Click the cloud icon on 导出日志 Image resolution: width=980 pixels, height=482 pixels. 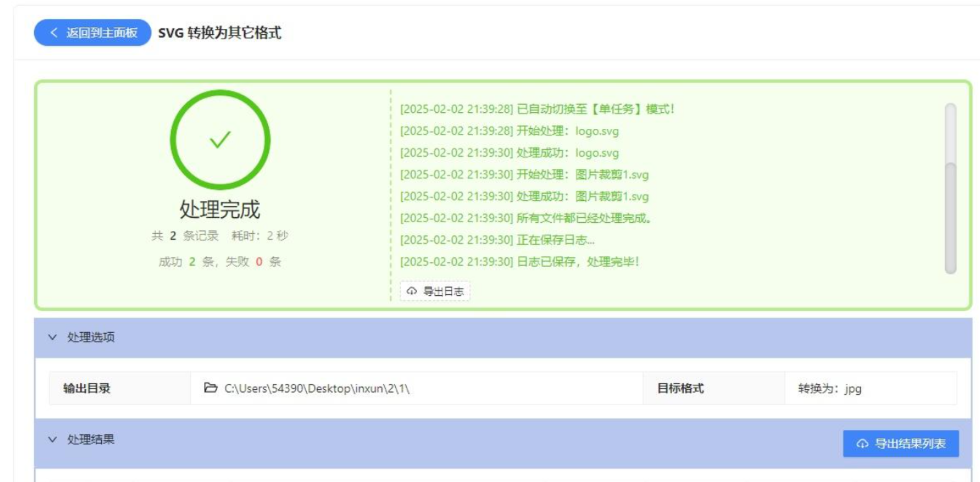pyautogui.click(x=411, y=291)
